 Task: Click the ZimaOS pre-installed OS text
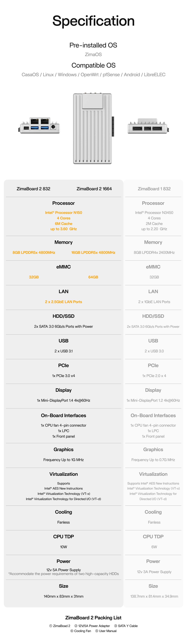click(93, 55)
